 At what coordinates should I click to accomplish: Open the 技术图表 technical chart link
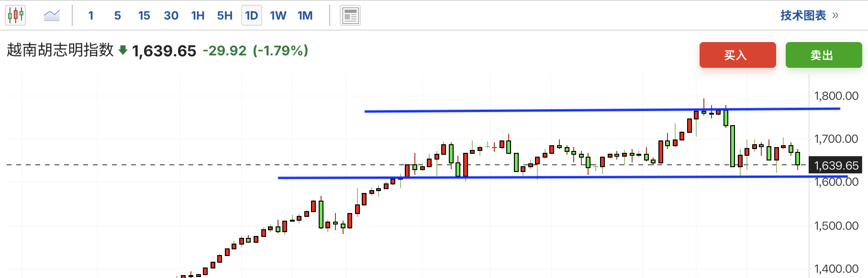click(x=803, y=15)
